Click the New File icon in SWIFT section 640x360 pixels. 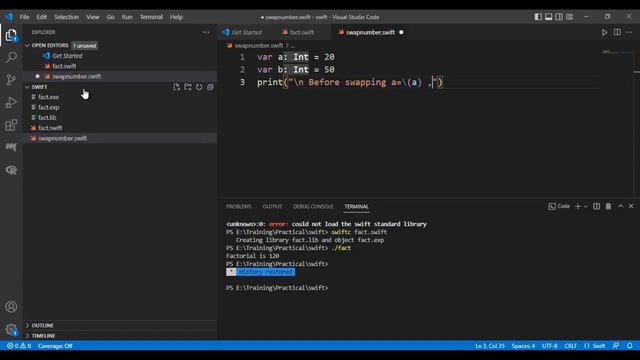pos(176,87)
